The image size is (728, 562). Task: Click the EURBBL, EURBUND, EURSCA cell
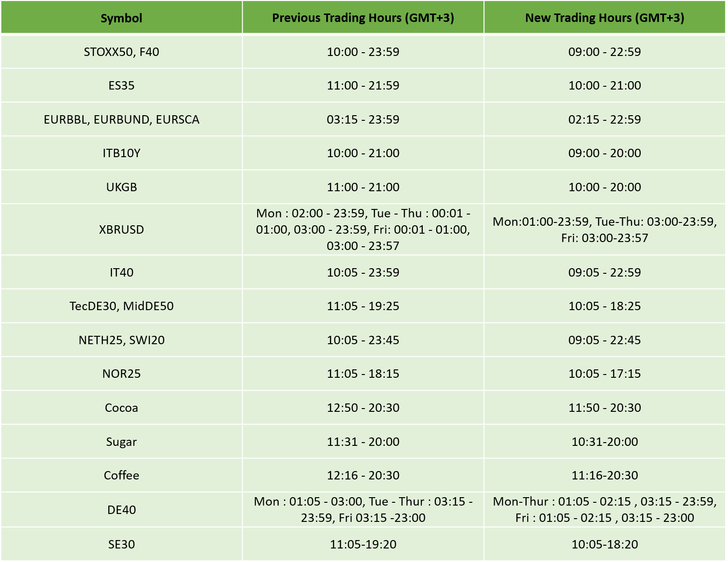[x=121, y=119]
